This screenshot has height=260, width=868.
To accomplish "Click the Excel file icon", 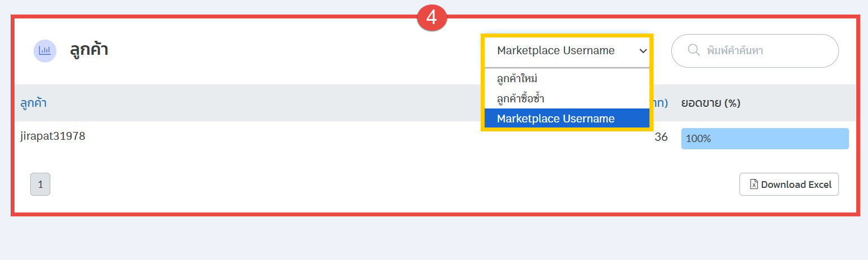I will [x=753, y=185].
